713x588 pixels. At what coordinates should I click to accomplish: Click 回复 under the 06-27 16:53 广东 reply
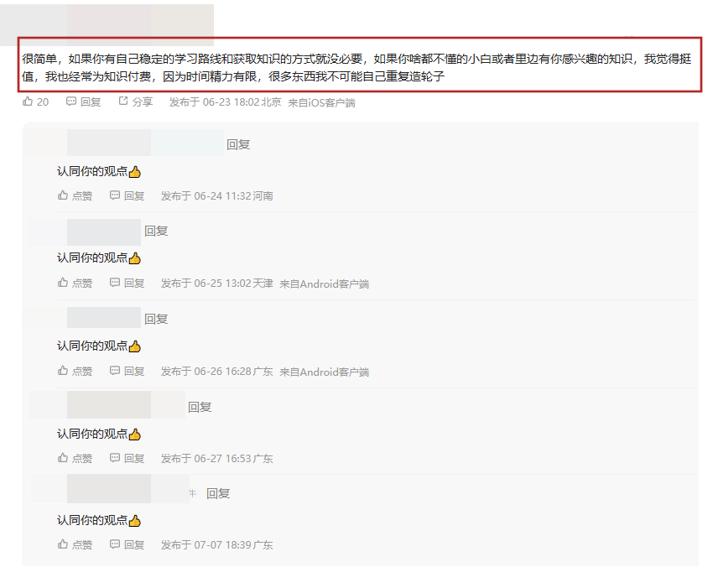click(128, 458)
